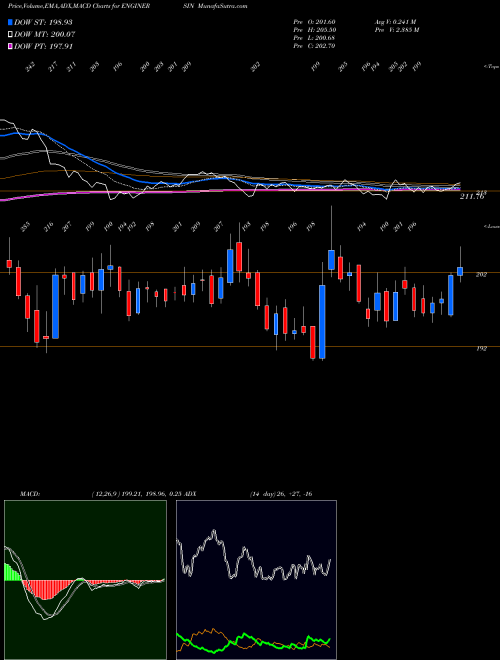Open the ADX indicator chart panel

pos(256,580)
